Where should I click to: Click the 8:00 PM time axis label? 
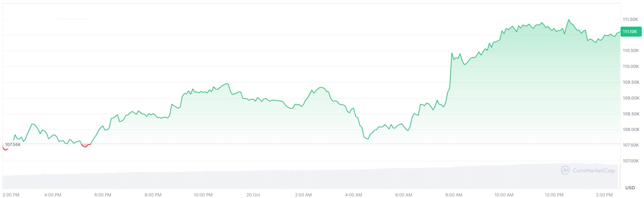(x=153, y=195)
